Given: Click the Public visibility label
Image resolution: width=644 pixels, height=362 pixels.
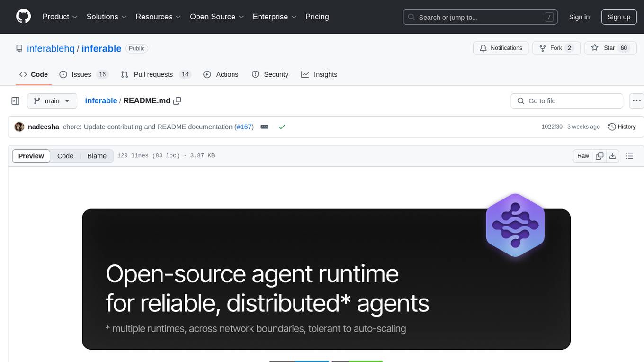Looking at the screenshot, I should pos(137,48).
